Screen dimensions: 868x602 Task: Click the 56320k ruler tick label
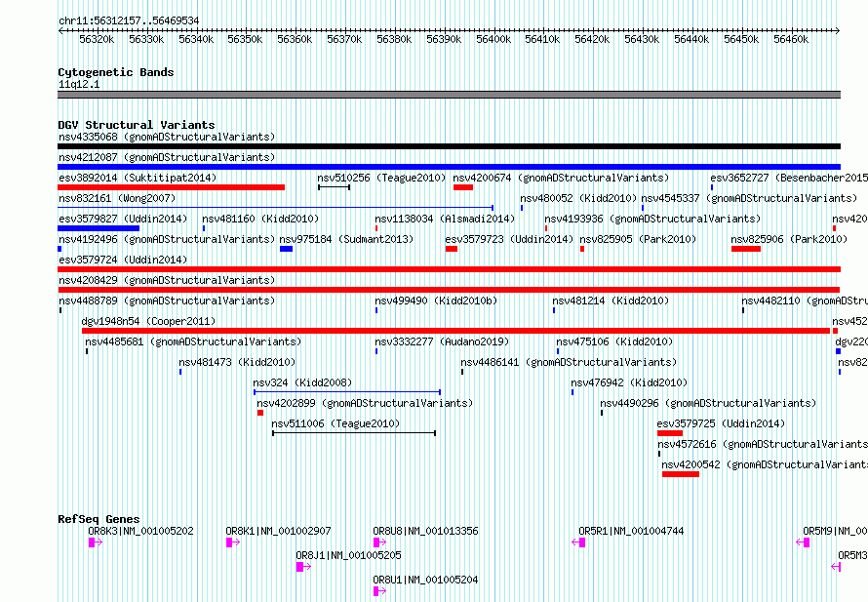pyautogui.click(x=97, y=39)
